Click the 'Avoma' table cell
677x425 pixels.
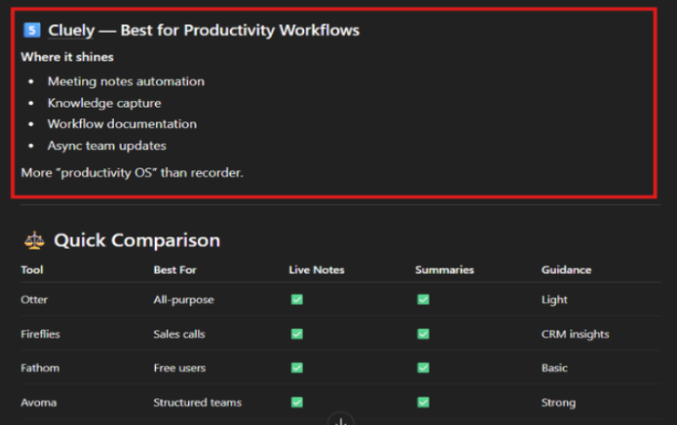tap(38, 403)
